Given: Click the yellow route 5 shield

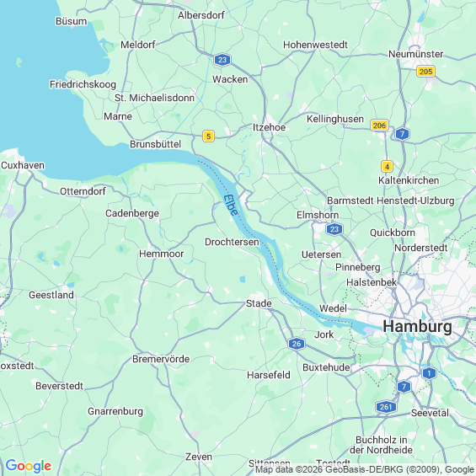Looking at the screenshot, I should [209, 136].
